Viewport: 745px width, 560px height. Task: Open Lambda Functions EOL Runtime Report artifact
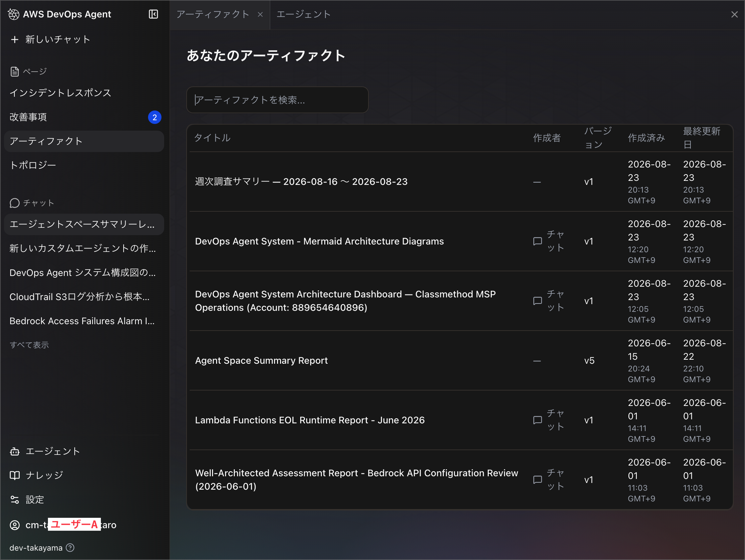(310, 420)
